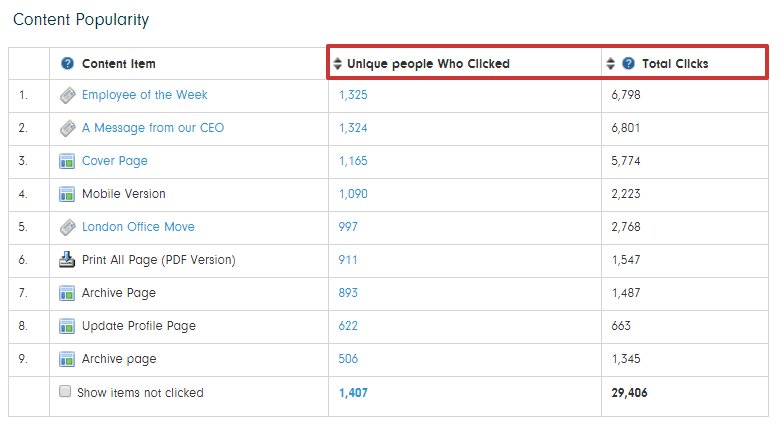Open A Message from our CEO link

[153, 128]
